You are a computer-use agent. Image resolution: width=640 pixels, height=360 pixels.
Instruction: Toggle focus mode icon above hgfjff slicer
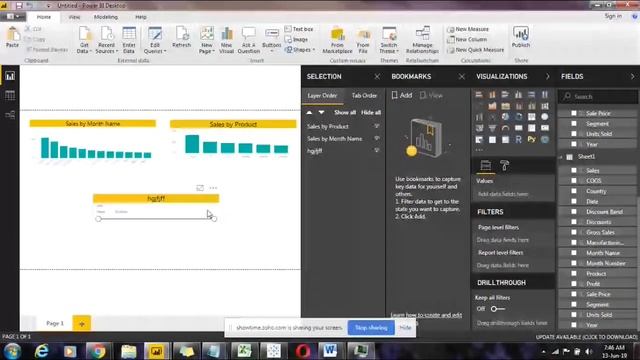200,188
